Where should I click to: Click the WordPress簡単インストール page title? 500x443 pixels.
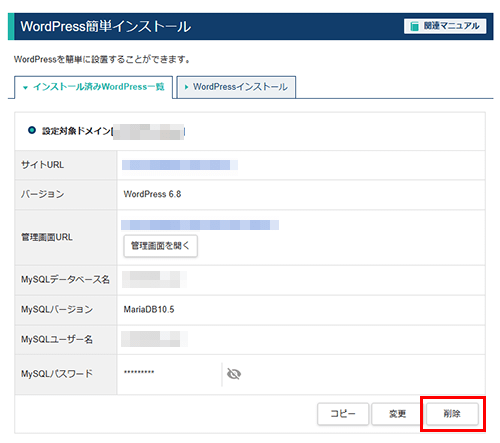[106, 27]
